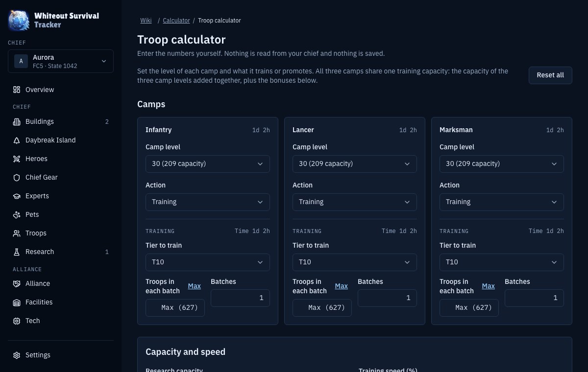Click Lancer Batches input field

click(x=387, y=298)
